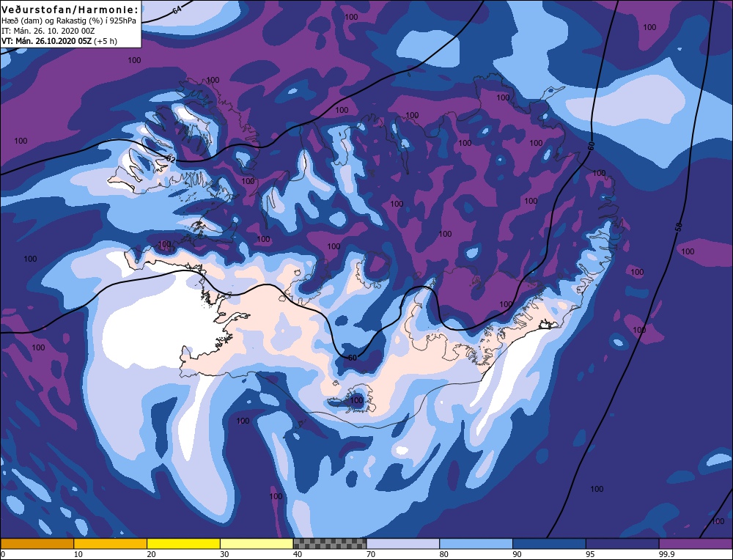Select the pale yellow 30–40 legend swatch

257,543
